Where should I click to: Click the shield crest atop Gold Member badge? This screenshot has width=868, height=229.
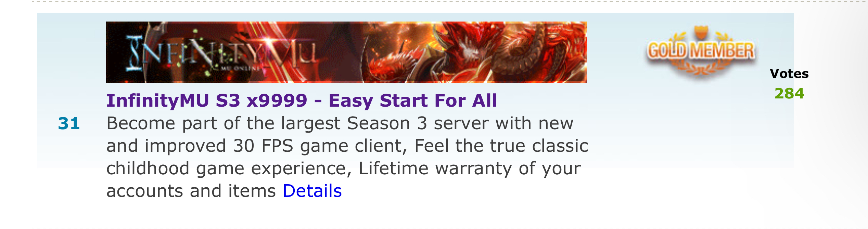click(701, 32)
